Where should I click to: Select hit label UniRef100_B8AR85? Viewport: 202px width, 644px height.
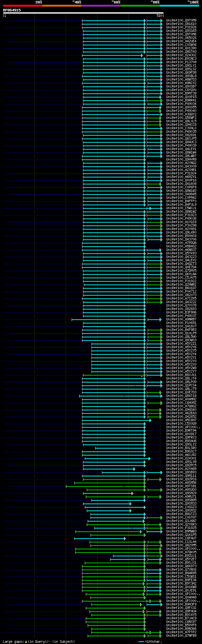click(x=181, y=573)
